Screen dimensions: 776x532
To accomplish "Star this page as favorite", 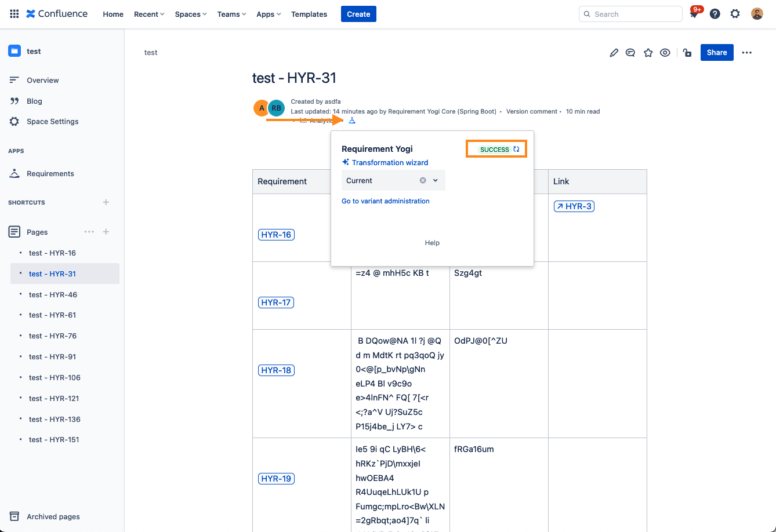I will [648, 53].
